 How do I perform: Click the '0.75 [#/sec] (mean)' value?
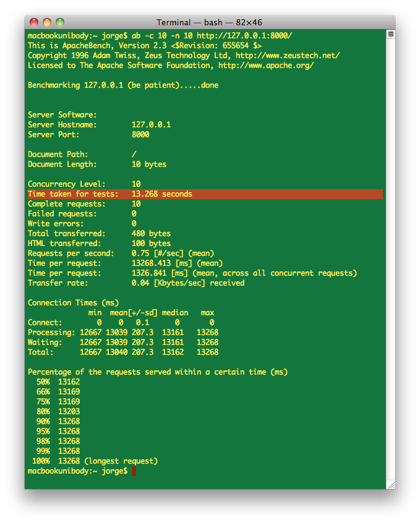tap(173, 253)
